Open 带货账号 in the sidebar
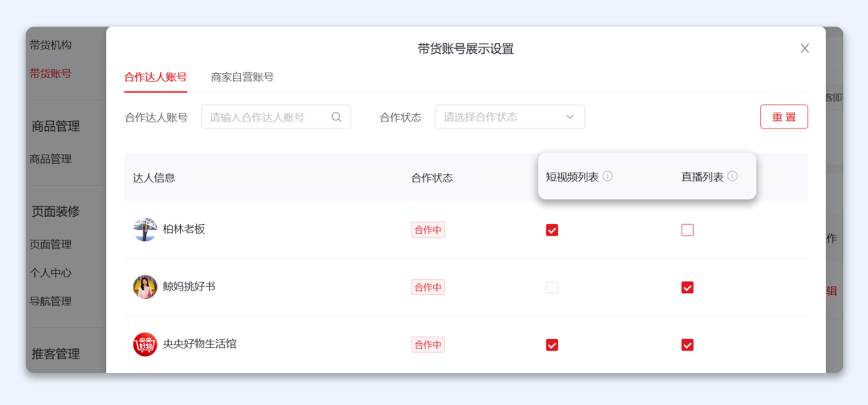Image resolution: width=868 pixels, height=405 pixels. click(x=51, y=73)
